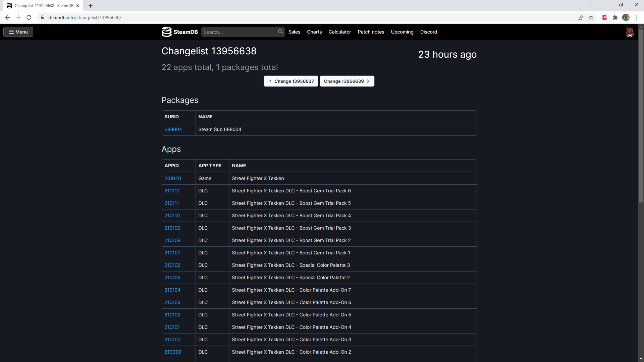This screenshot has width=644, height=362.
Task: Click the SteamDB logo icon
Action: [167, 32]
